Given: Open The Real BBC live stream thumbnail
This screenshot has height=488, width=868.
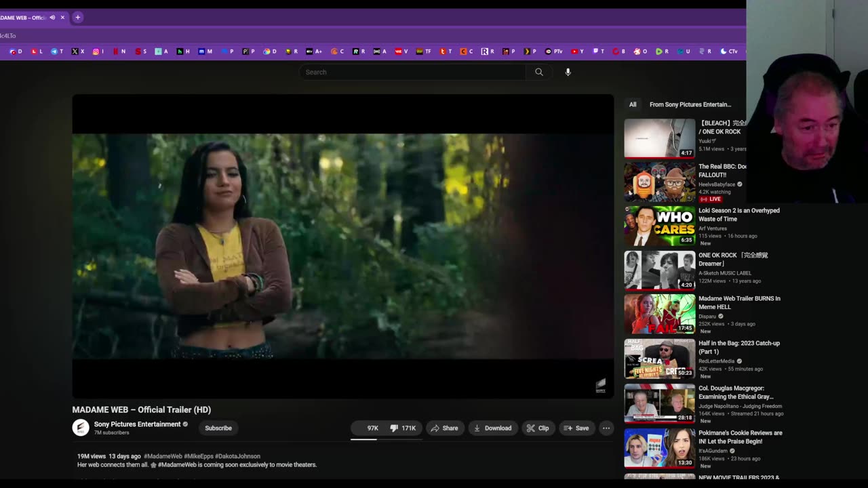Looking at the screenshot, I should pyautogui.click(x=660, y=182).
